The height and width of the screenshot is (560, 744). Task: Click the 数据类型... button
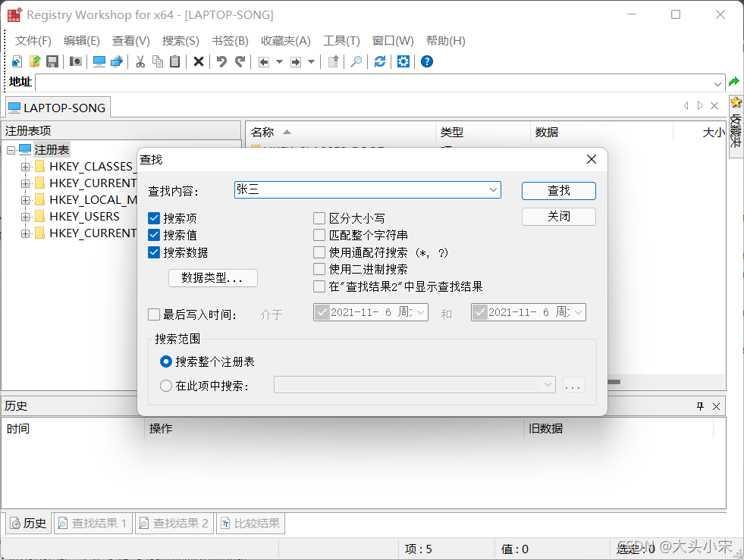pyautogui.click(x=212, y=278)
